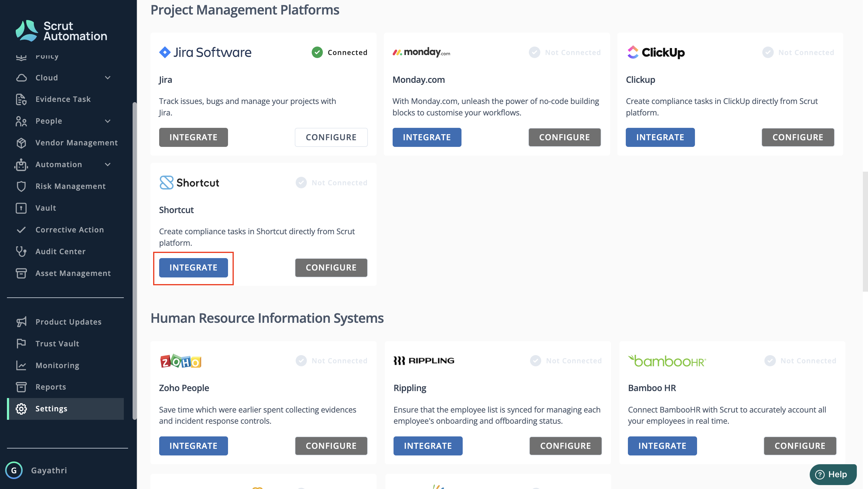The image size is (868, 489).
Task: Click CONFIGURE for Shortcut
Action: 331,267
